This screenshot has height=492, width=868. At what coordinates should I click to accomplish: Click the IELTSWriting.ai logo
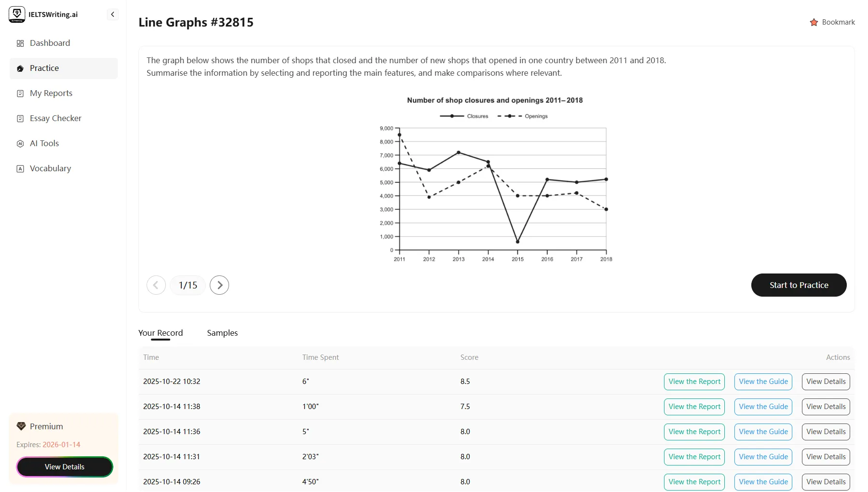click(17, 14)
